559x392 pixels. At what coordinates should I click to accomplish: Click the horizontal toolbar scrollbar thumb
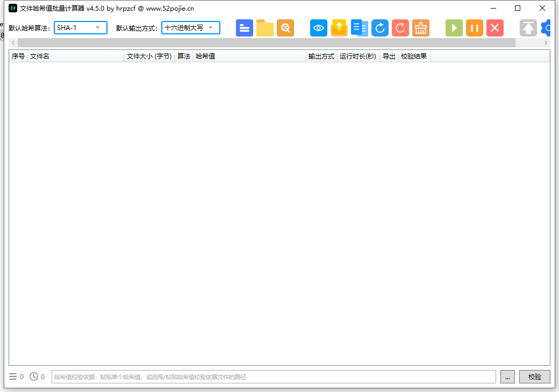(x=266, y=43)
